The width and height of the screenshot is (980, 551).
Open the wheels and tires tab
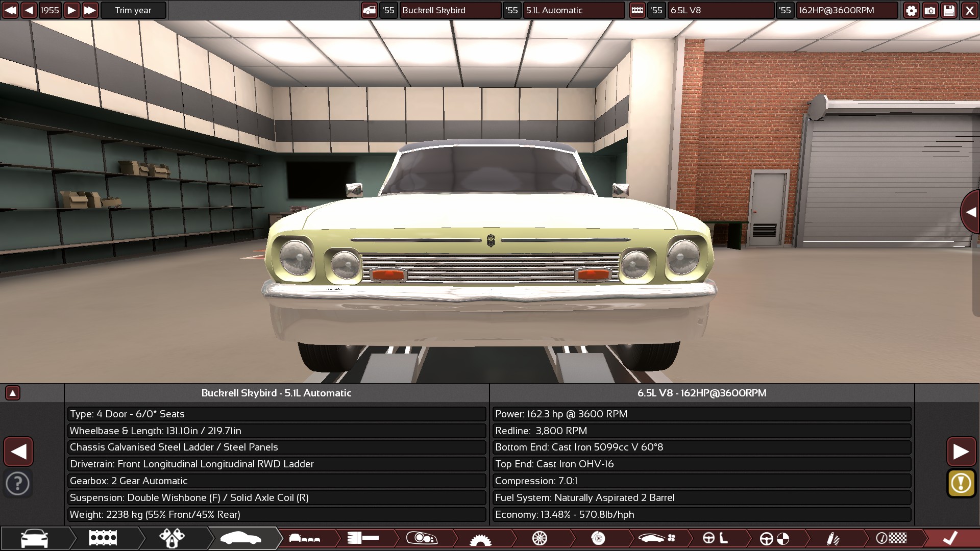[540, 538]
